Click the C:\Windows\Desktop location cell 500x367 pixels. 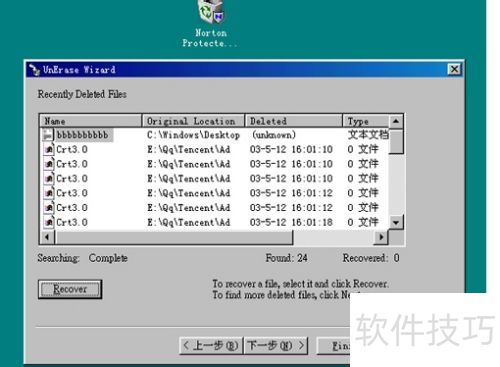pyautogui.click(x=193, y=135)
